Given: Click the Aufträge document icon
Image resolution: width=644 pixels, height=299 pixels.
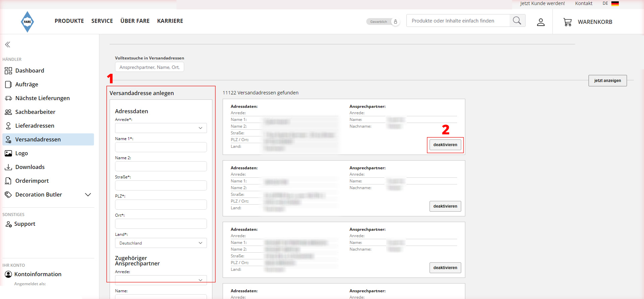Looking at the screenshot, I should pos(8,84).
